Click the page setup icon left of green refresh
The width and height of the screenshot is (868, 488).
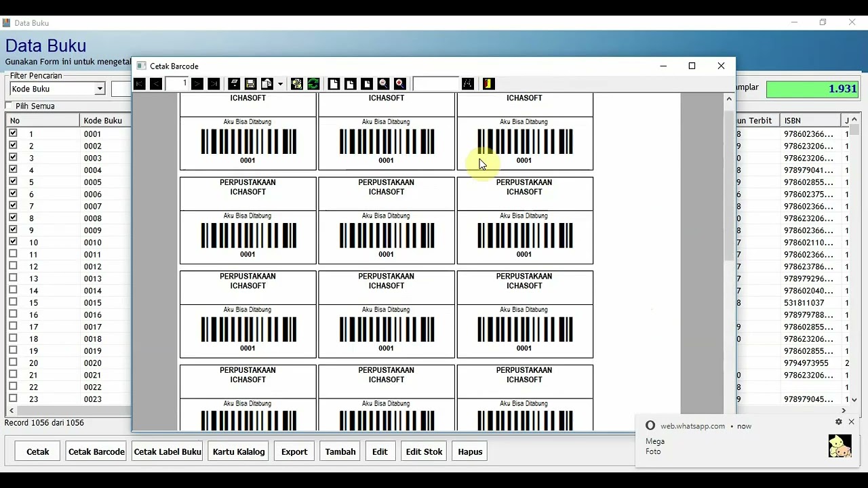[297, 84]
